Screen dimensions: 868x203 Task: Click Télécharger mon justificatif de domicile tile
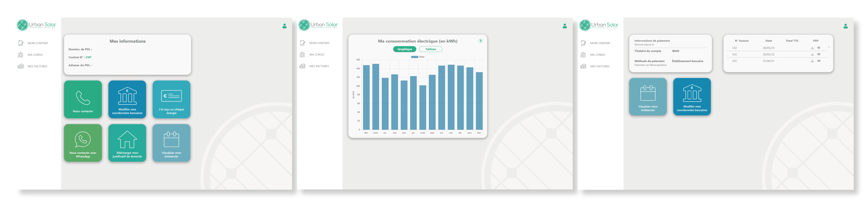point(127,143)
